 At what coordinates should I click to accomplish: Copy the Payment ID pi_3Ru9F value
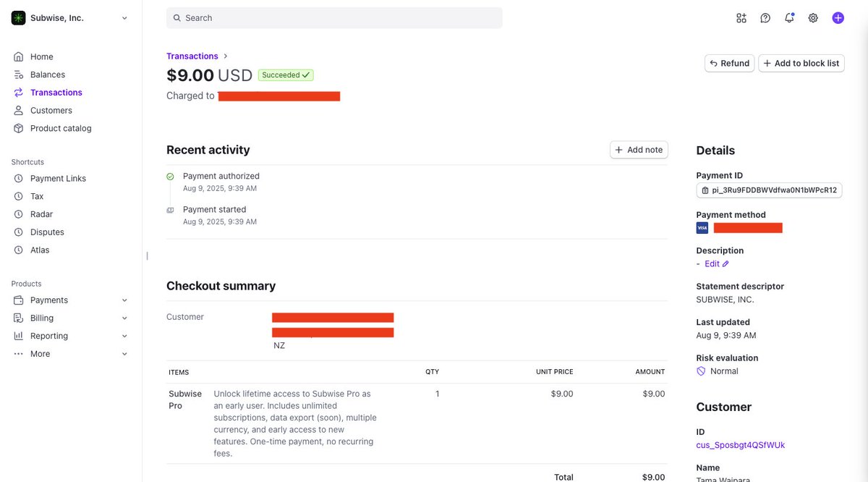pyautogui.click(x=769, y=190)
